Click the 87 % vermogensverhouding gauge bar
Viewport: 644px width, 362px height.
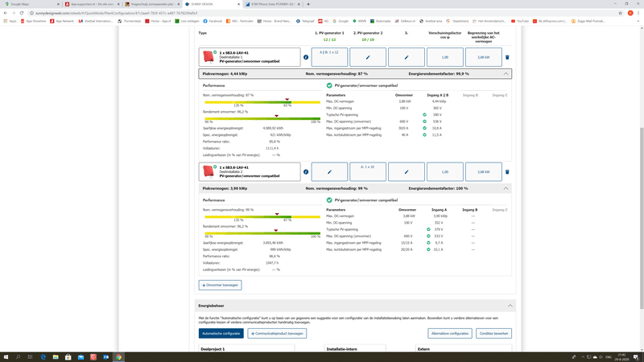(x=262, y=102)
